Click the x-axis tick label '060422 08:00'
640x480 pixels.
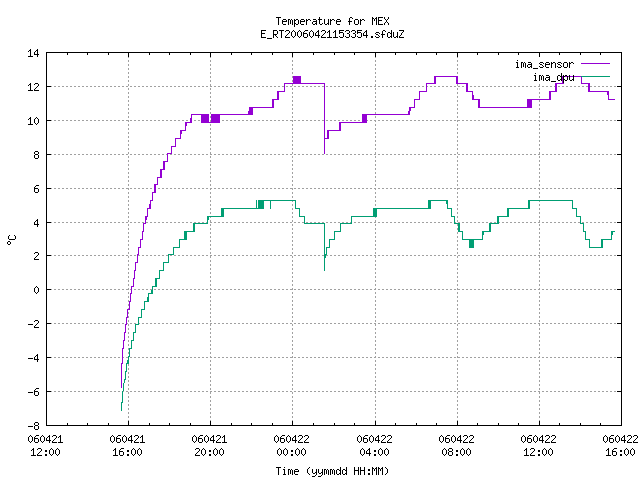pos(456,446)
